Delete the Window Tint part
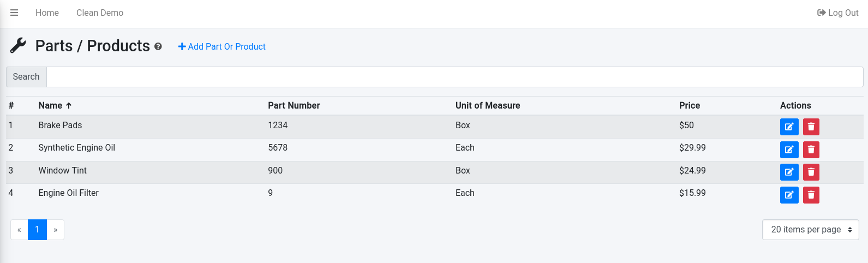The width and height of the screenshot is (868, 263). coord(811,172)
